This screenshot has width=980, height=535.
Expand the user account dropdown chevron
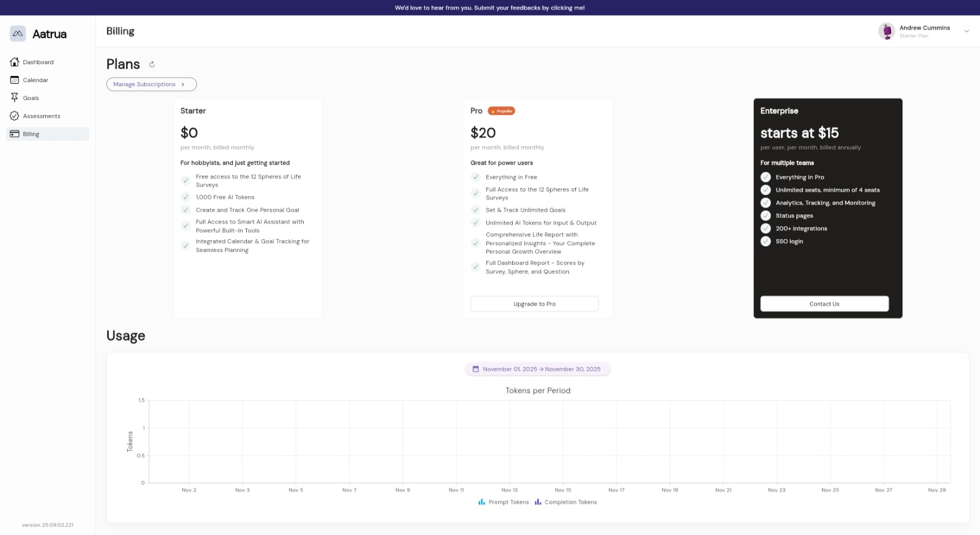click(x=966, y=31)
